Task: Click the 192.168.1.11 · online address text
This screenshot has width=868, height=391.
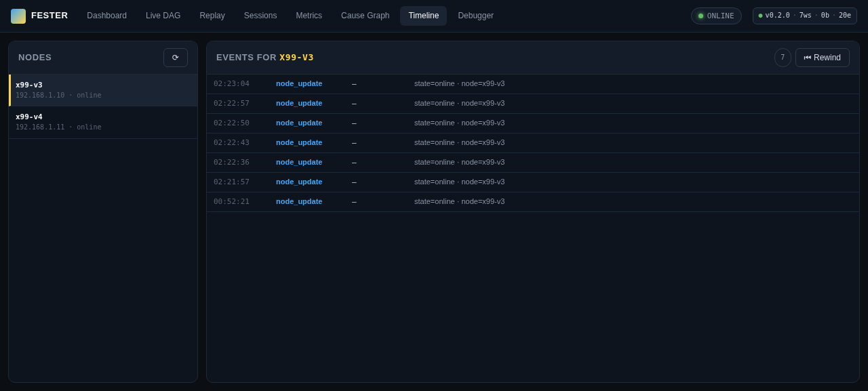Action: pyautogui.click(x=58, y=127)
